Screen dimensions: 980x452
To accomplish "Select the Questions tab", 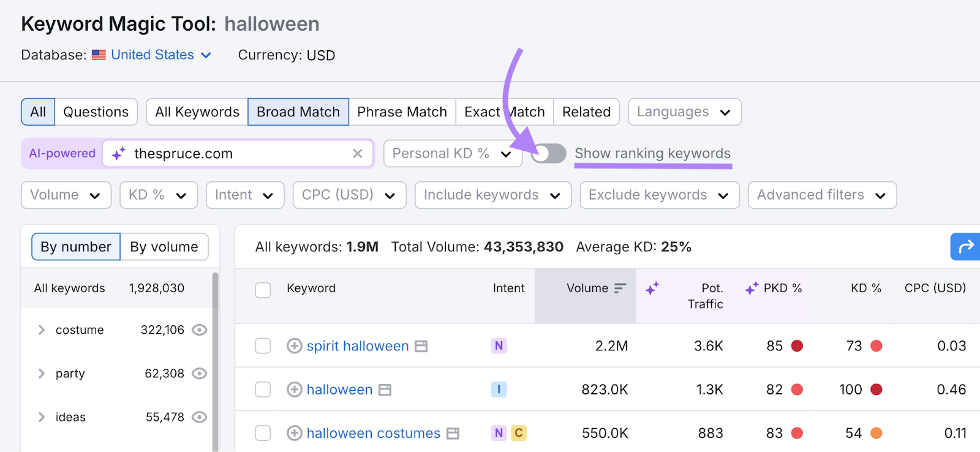I will (x=96, y=112).
